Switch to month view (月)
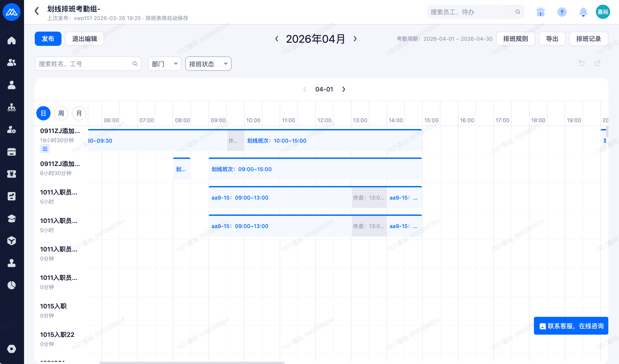This screenshot has height=364, width=619. [79, 113]
